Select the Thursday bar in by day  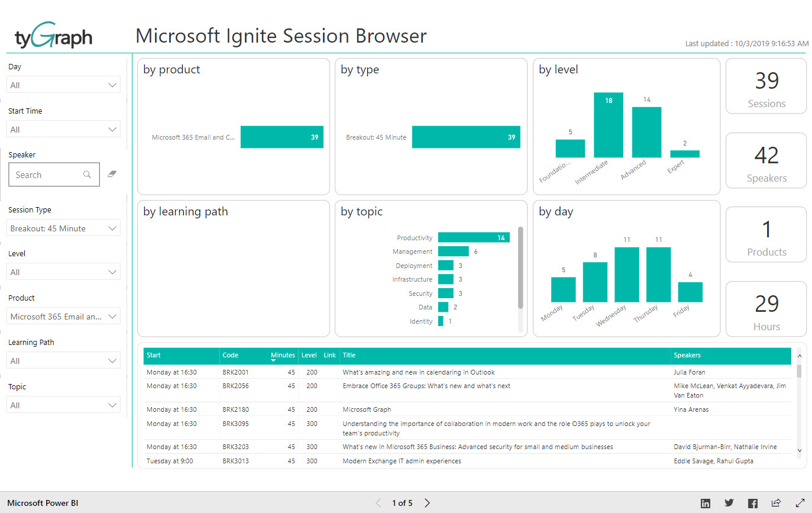(x=658, y=275)
